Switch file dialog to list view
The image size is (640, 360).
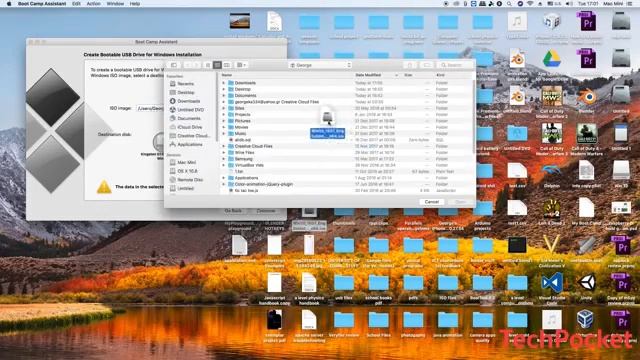217,65
